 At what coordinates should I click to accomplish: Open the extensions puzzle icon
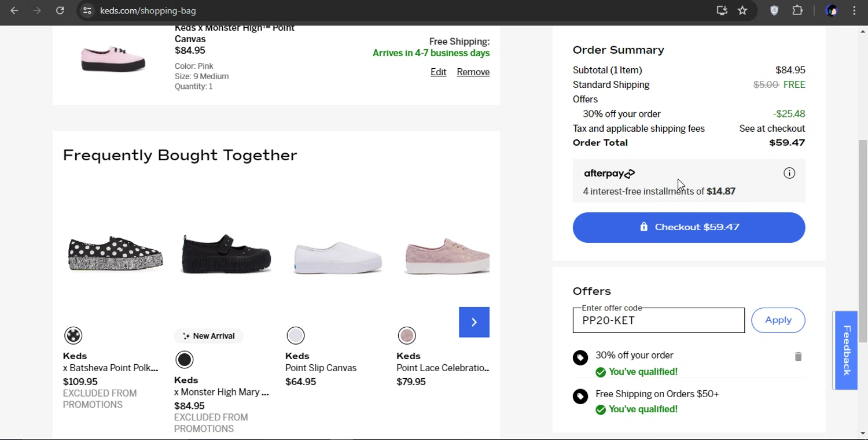click(797, 10)
